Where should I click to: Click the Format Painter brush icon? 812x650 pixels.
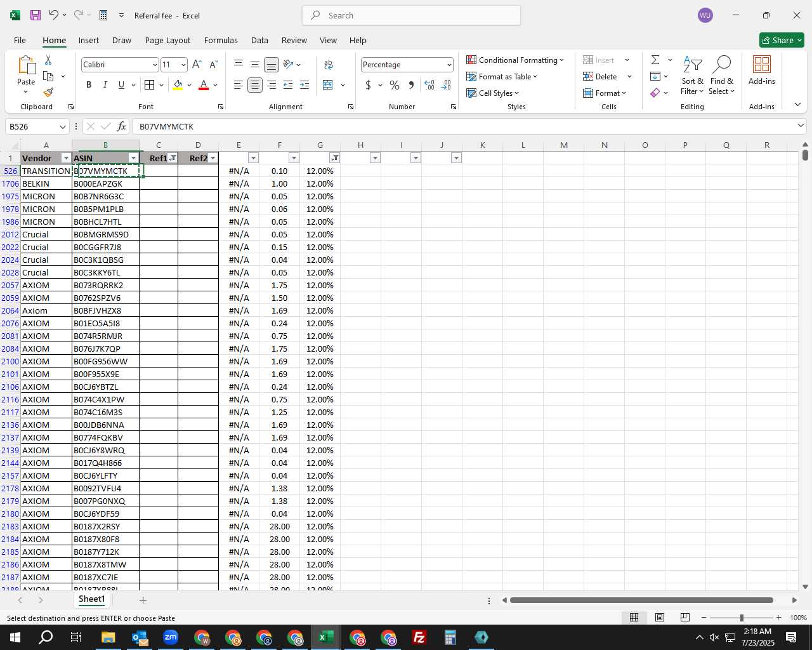point(48,93)
